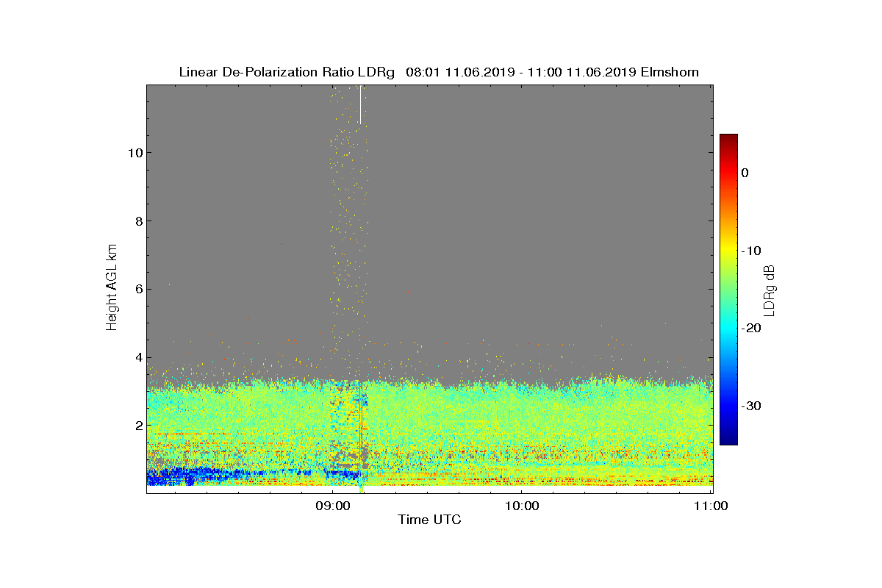Click the colorbar value 0
Viewport: 882px width, 588px height.
(745, 173)
